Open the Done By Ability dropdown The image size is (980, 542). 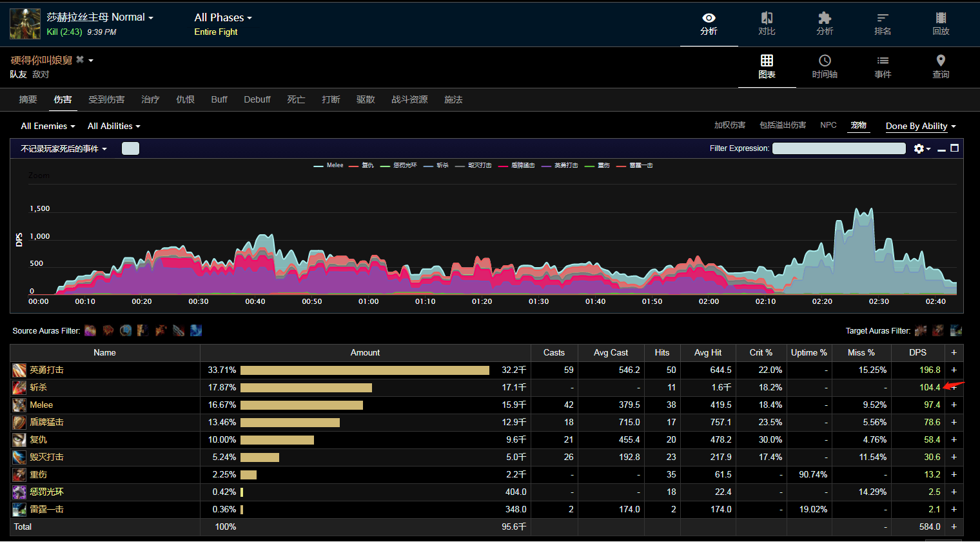921,126
